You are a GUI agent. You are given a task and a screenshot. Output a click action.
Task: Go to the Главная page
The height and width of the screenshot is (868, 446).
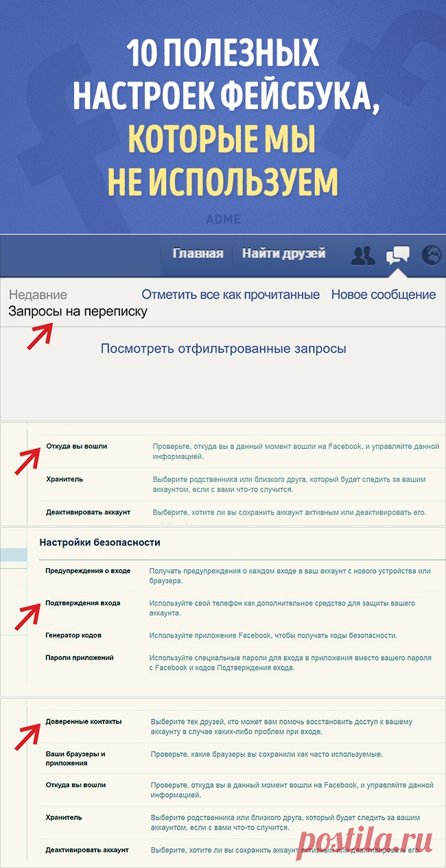pyautogui.click(x=198, y=254)
